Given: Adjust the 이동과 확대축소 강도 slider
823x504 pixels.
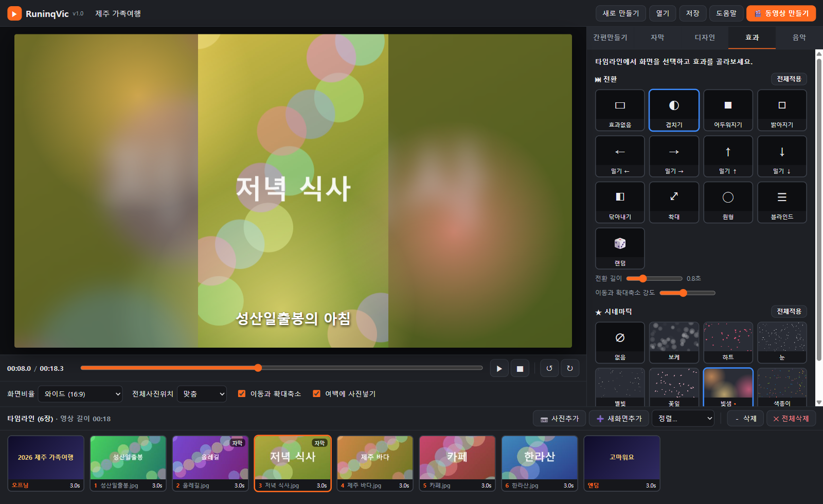Looking at the screenshot, I should click(687, 293).
